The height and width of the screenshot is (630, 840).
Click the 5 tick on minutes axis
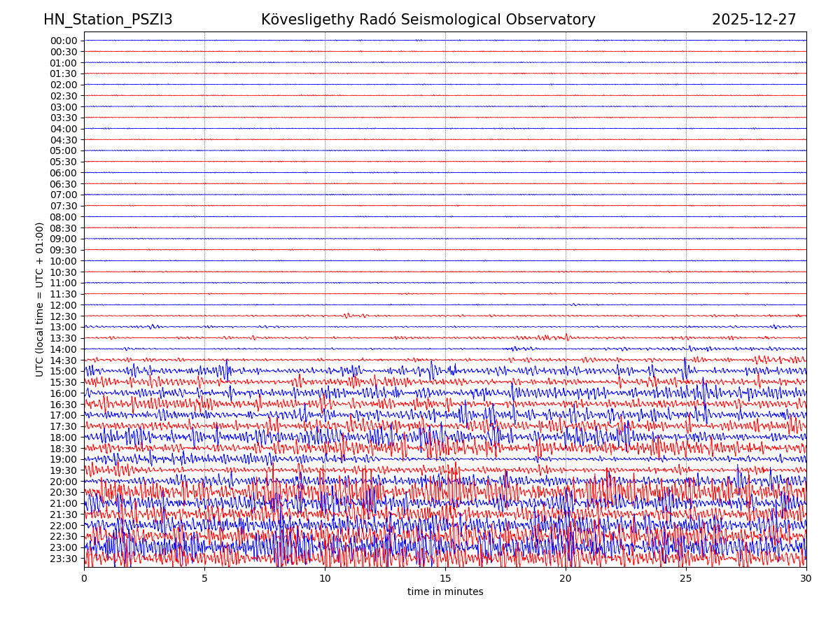[x=204, y=578]
